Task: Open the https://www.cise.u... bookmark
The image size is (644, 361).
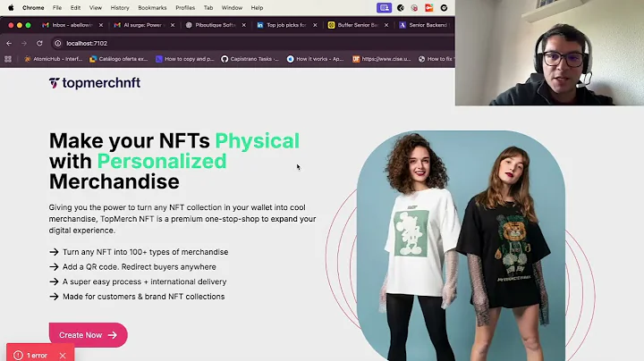Action: [x=382, y=59]
